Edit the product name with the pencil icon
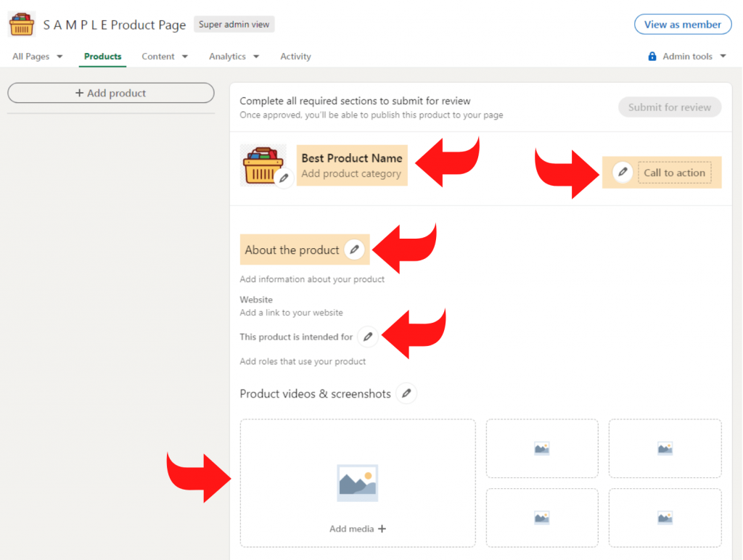This screenshot has height=560, width=743. click(x=285, y=178)
